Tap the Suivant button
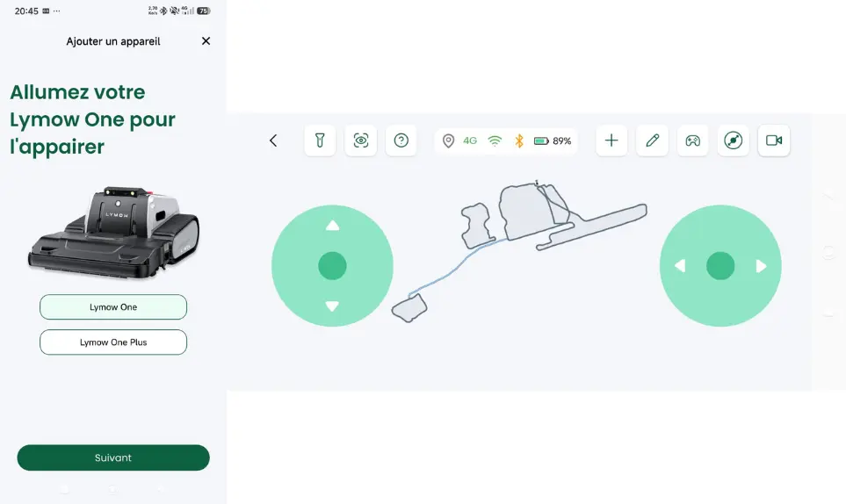846x504 pixels. [113, 457]
